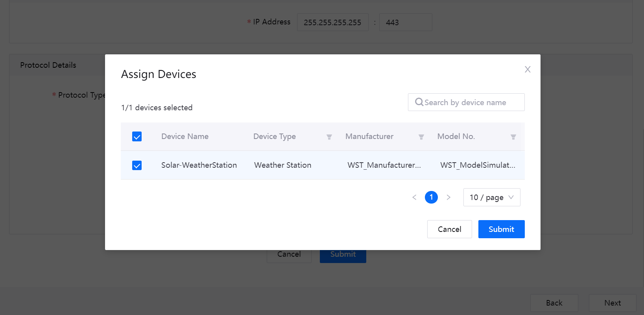Click the Device Type column header

tap(275, 136)
